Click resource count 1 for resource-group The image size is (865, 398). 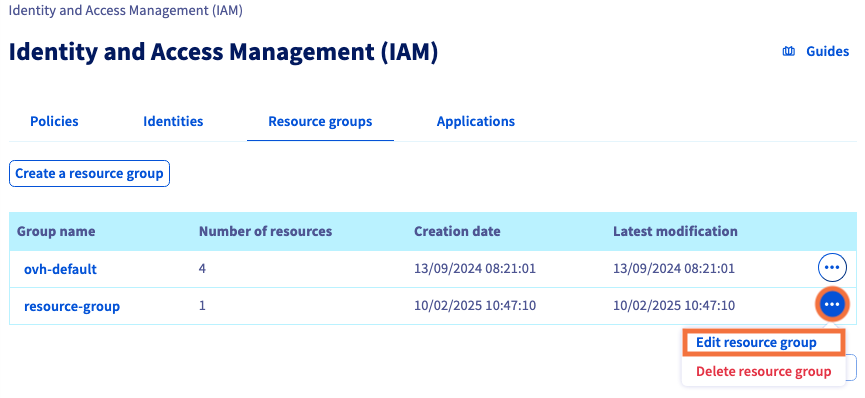(202, 305)
